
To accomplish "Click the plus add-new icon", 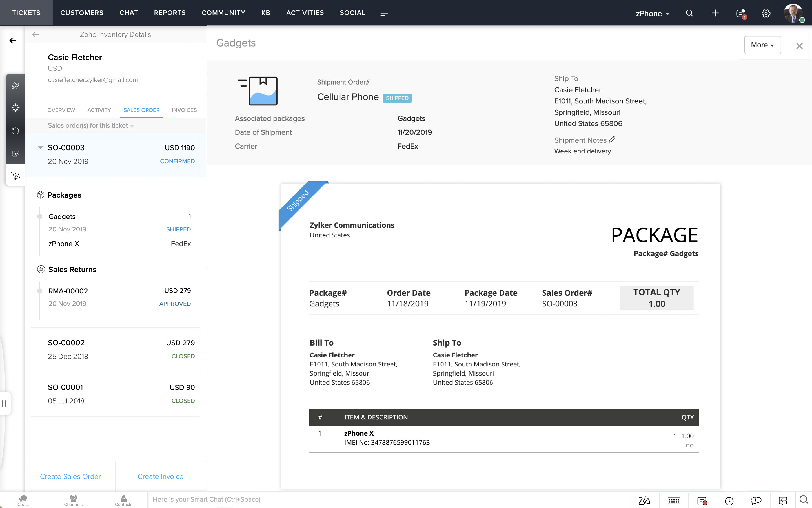I will point(715,13).
